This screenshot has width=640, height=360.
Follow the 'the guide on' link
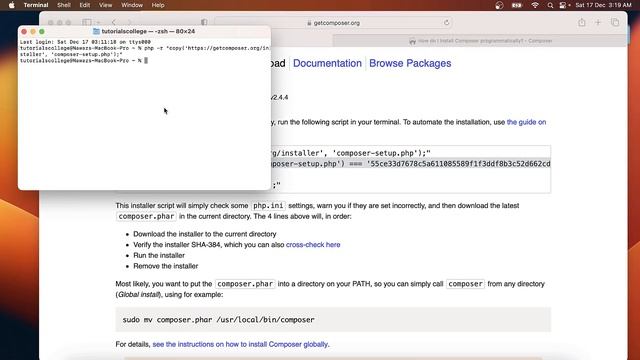[526, 122]
